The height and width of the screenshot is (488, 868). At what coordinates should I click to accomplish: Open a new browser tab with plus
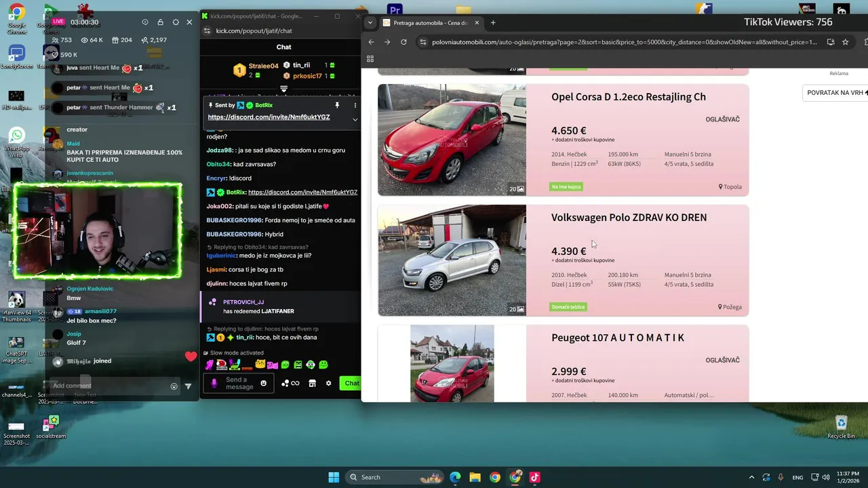pos(493,22)
